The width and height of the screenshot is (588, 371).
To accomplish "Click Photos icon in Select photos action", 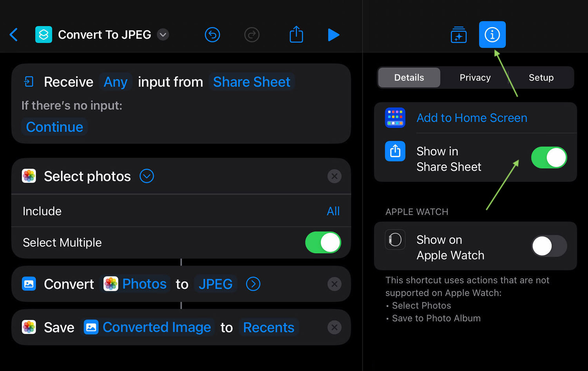I will (x=29, y=176).
